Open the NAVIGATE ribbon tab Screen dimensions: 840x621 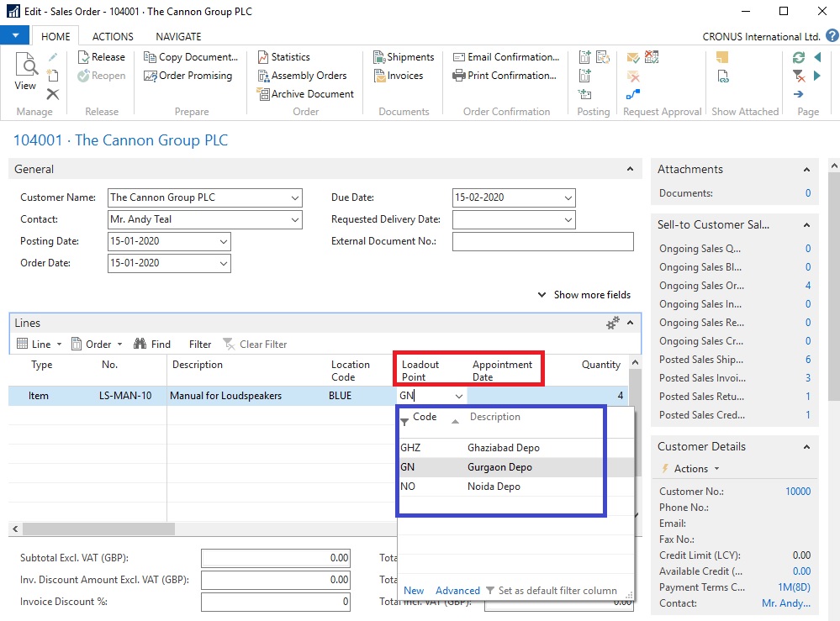tap(178, 36)
